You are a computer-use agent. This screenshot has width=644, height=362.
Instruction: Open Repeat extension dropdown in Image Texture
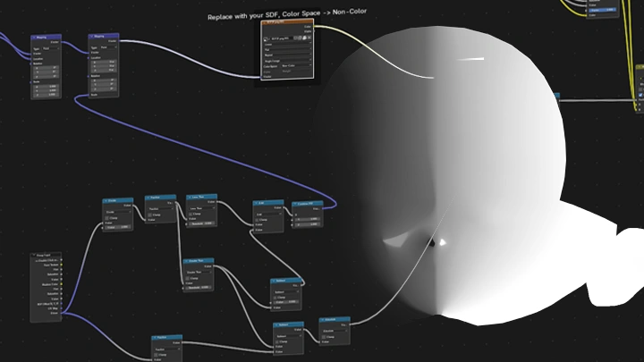coord(287,55)
